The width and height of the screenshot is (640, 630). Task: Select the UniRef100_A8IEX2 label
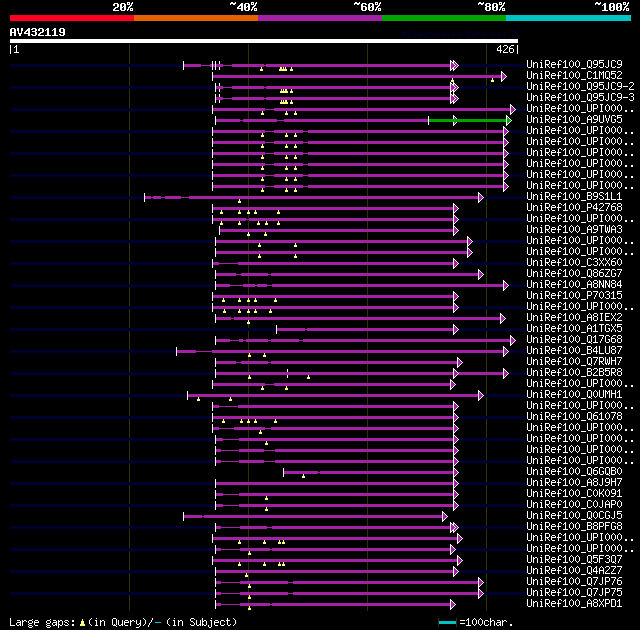[x=574, y=317]
